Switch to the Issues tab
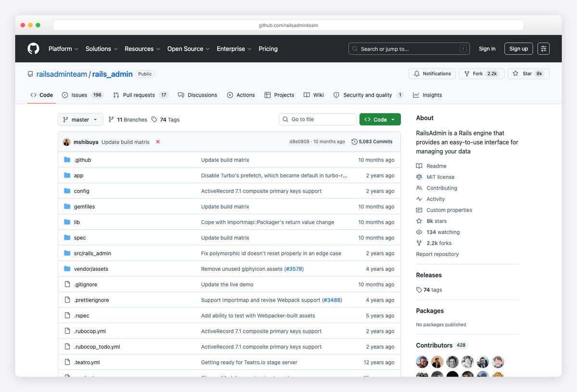Image resolution: width=577 pixels, height=392 pixels. click(82, 95)
